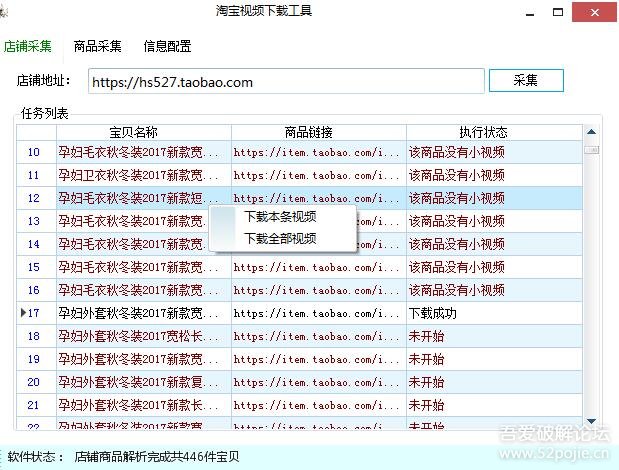Select row number 18 header
The height and width of the screenshot is (470, 619).
click(x=36, y=336)
